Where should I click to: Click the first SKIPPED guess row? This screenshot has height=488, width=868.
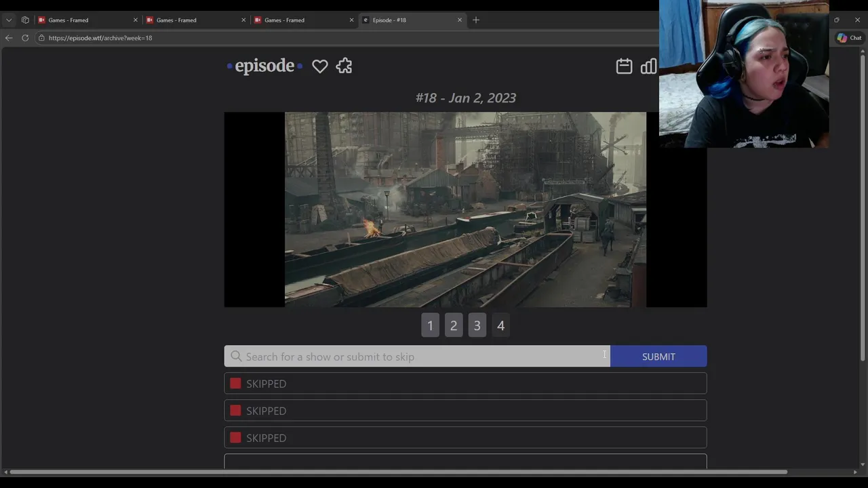[x=465, y=384]
